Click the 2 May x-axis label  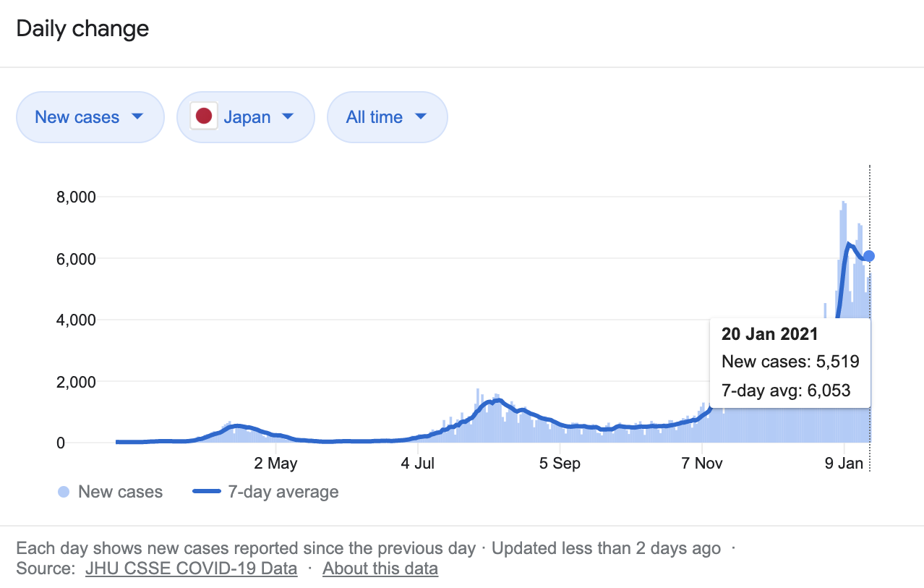point(277,464)
